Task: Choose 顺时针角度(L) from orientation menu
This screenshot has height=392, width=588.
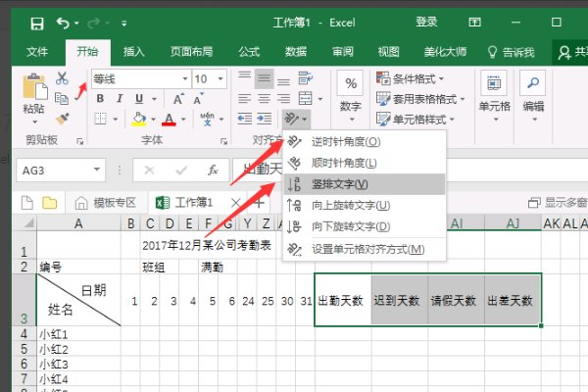Action: click(365, 163)
